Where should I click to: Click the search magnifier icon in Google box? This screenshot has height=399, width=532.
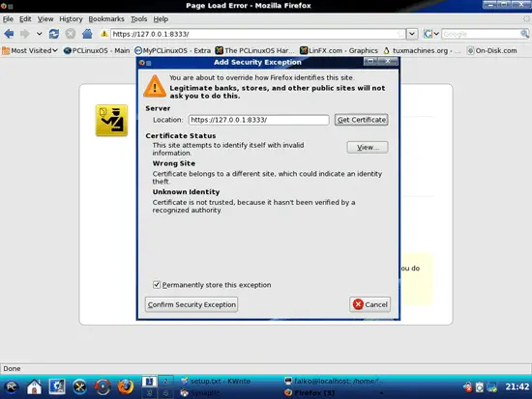pos(524,34)
